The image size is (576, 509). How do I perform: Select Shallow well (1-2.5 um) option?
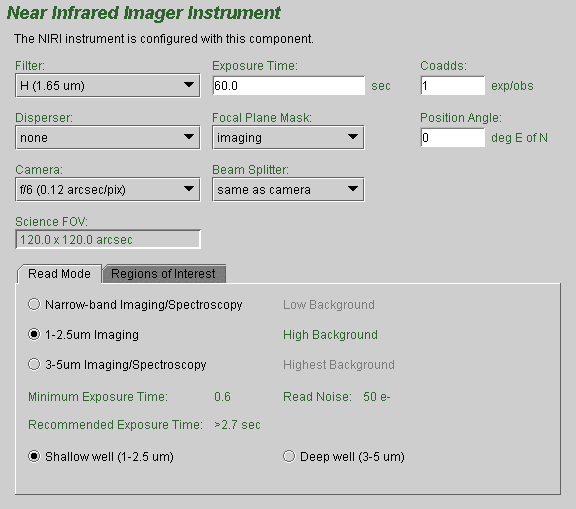(x=34, y=456)
